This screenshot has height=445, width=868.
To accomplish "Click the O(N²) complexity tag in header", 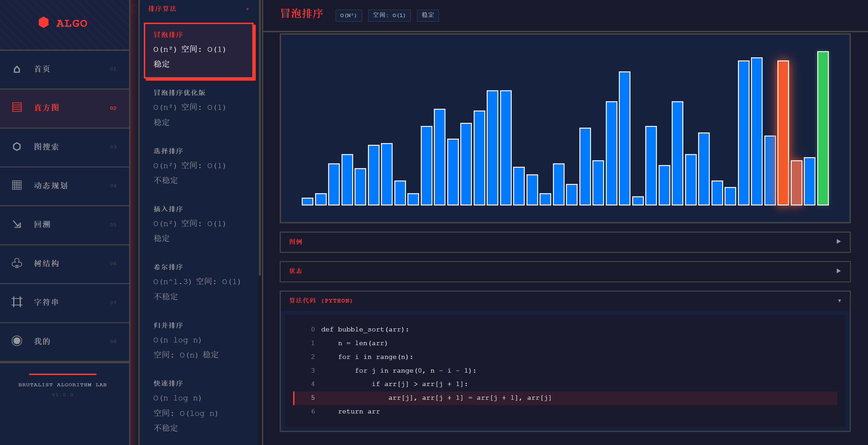I will pos(348,15).
